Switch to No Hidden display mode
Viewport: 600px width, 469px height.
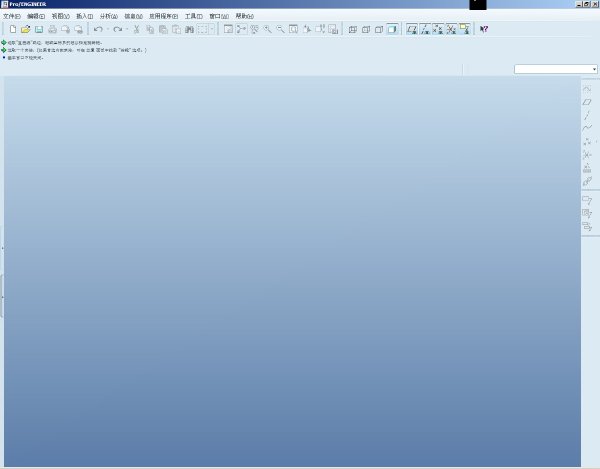click(379, 29)
